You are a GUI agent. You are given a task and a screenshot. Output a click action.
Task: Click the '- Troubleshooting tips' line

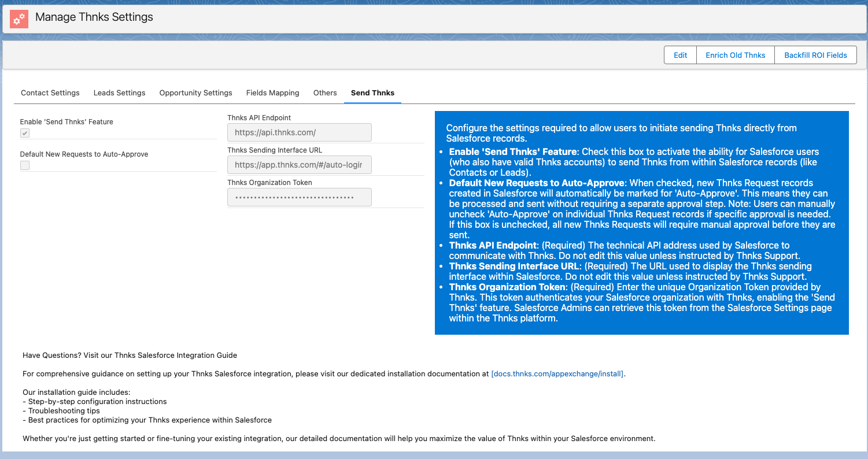coord(61,411)
